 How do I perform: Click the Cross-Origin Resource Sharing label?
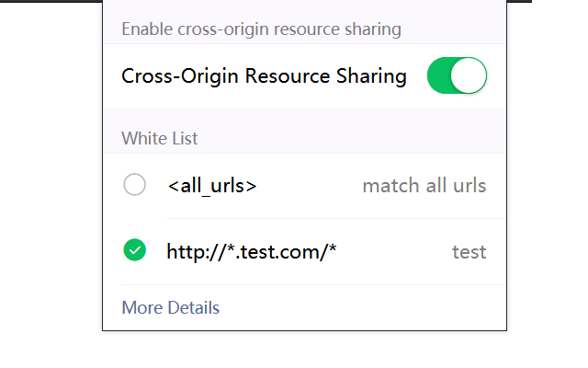(264, 76)
